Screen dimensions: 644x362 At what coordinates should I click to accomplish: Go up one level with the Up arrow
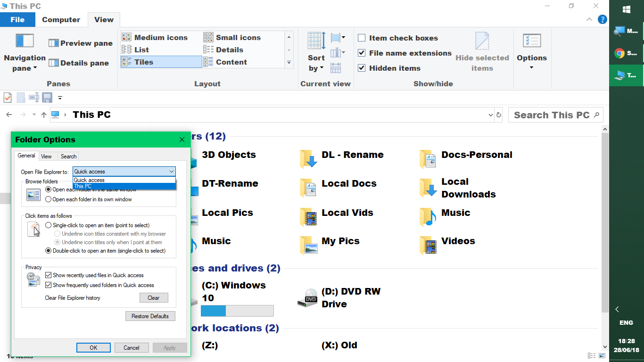(x=44, y=115)
